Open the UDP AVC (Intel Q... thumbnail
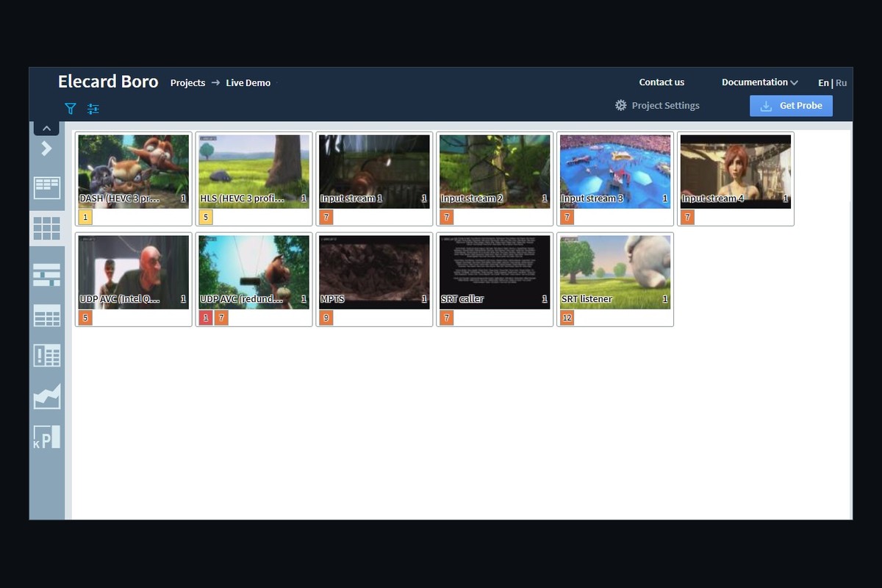The image size is (882, 588). pyautogui.click(x=134, y=272)
